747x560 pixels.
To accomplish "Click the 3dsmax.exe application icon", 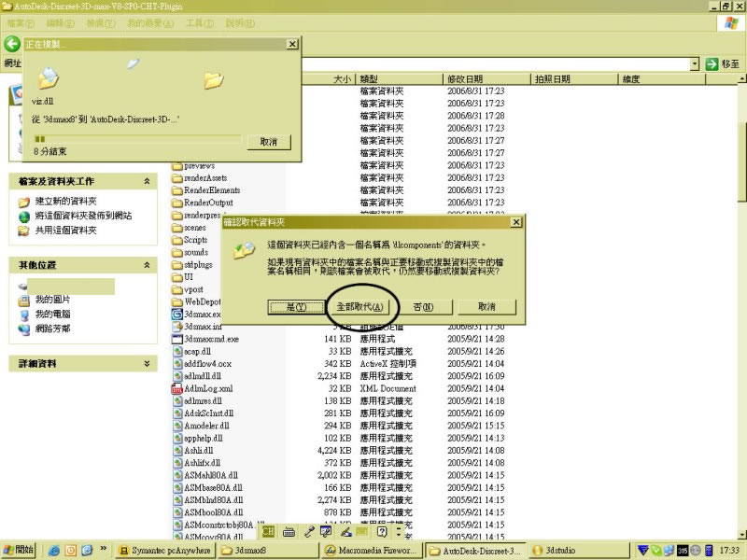I will pos(177,315).
